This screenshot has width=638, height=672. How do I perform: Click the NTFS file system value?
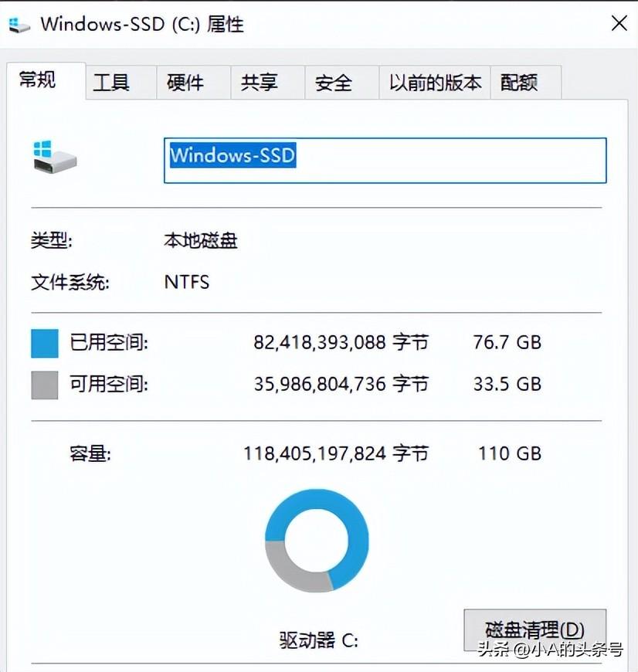tap(187, 282)
